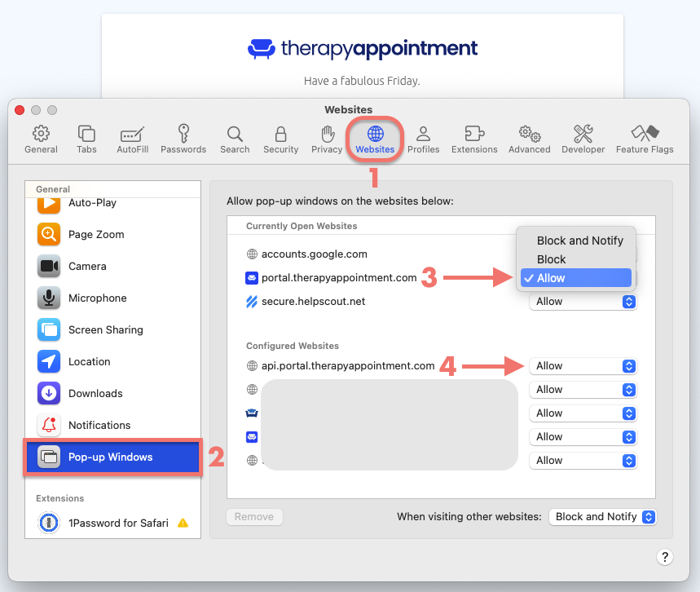The image size is (700, 592).
Task: Open Passwords settings
Action: pos(183,139)
